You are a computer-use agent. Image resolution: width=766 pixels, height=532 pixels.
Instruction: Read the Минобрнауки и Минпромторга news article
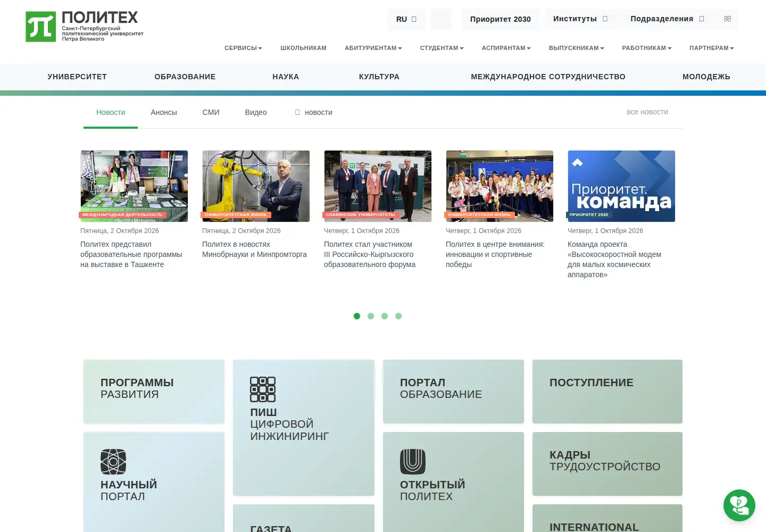[x=254, y=250]
